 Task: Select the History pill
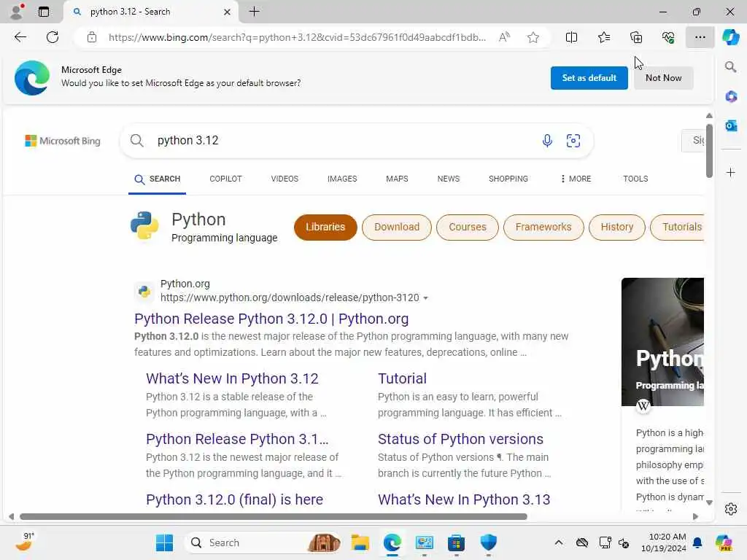(616, 227)
